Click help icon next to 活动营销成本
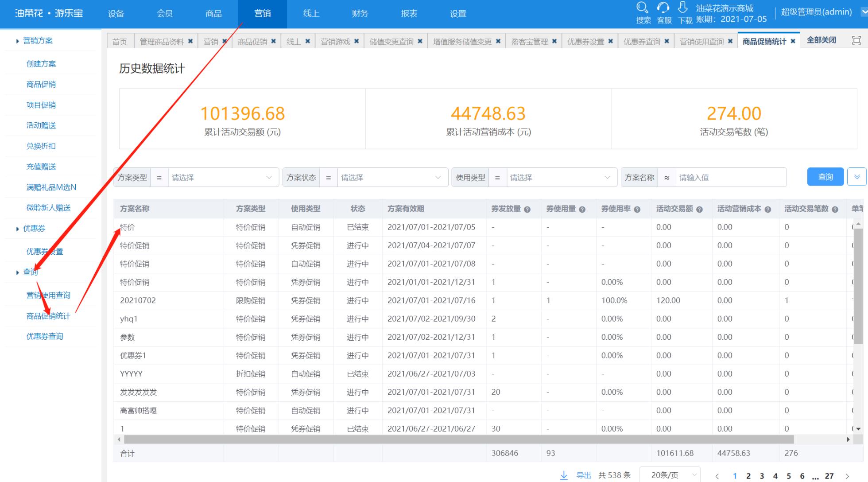868x482 pixels. (x=767, y=210)
